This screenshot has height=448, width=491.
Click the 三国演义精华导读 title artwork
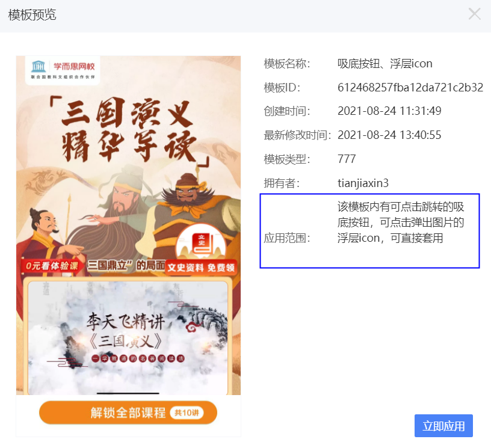[x=129, y=130]
